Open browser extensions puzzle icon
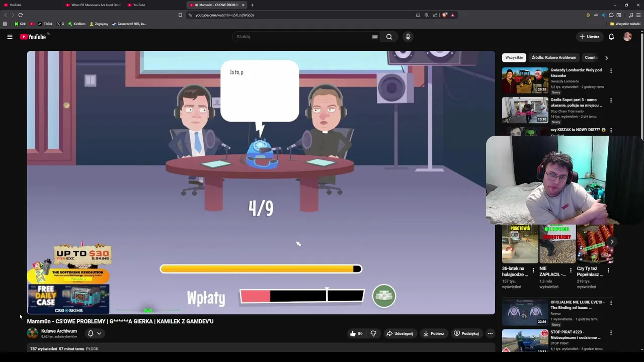The image size is (644, 362). (611, 15)
